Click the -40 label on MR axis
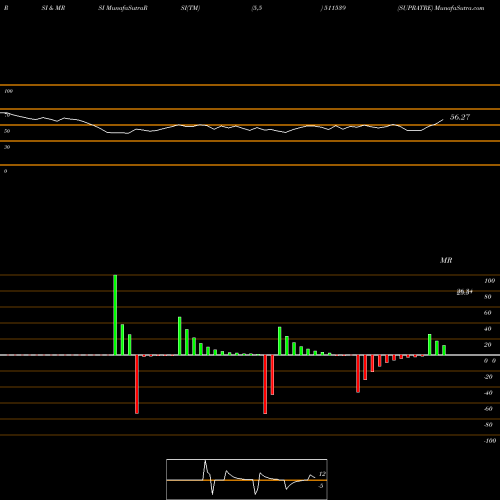This screenshot has height=500, width=500. pos(488,393)
